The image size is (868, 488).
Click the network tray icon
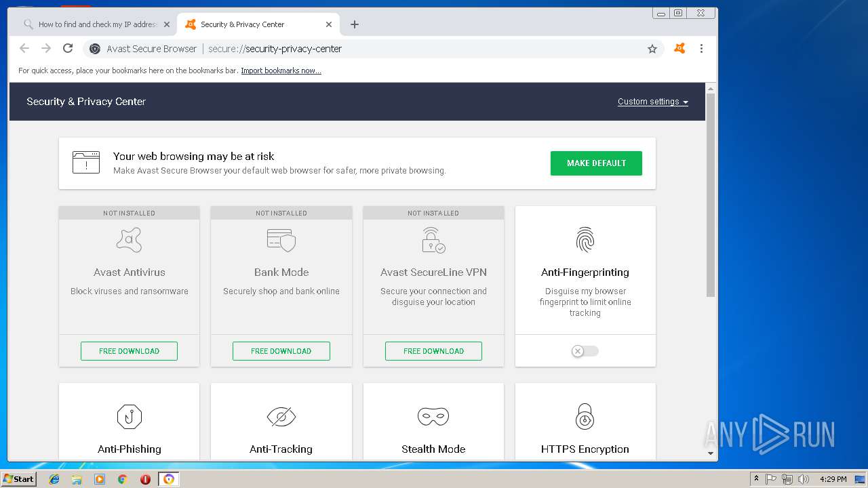(787, 479)
